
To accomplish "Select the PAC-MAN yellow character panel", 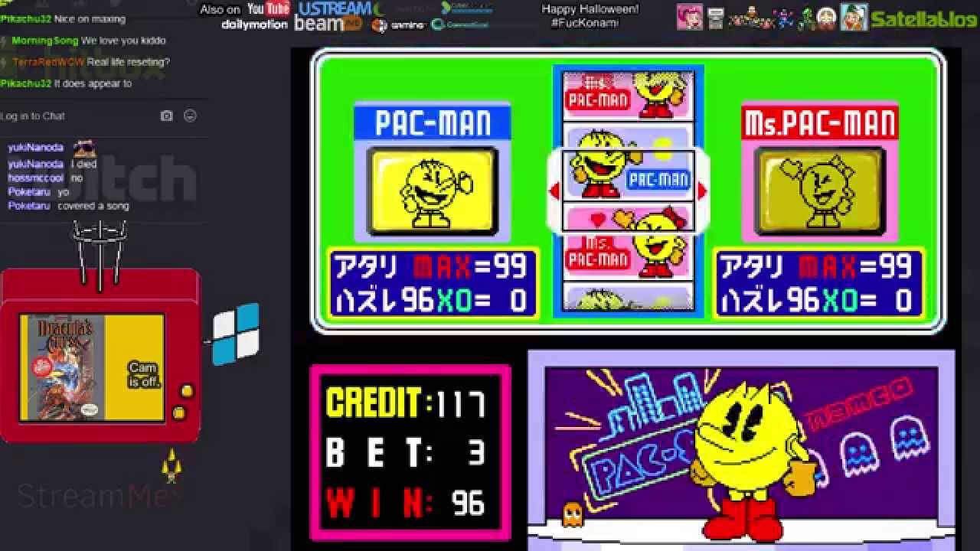I will 432,192.
